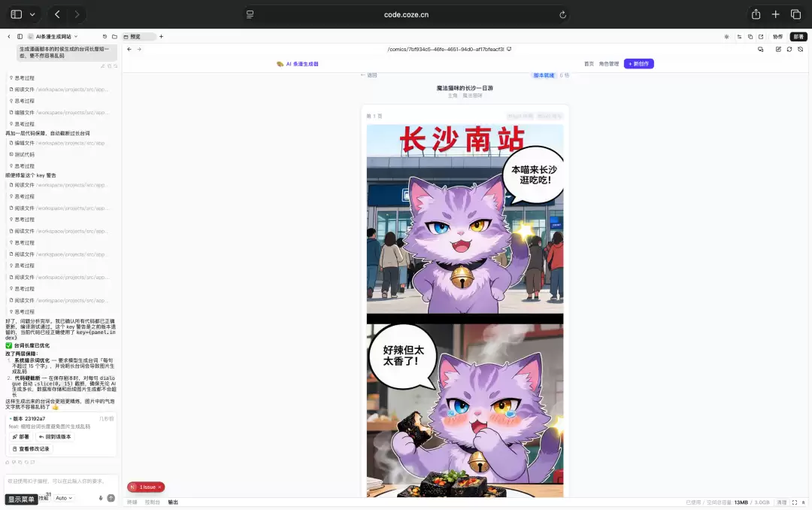Select the 预览 tab
Image resolution: width=812 pixels, height=510 pixels.
pos(138,36)
